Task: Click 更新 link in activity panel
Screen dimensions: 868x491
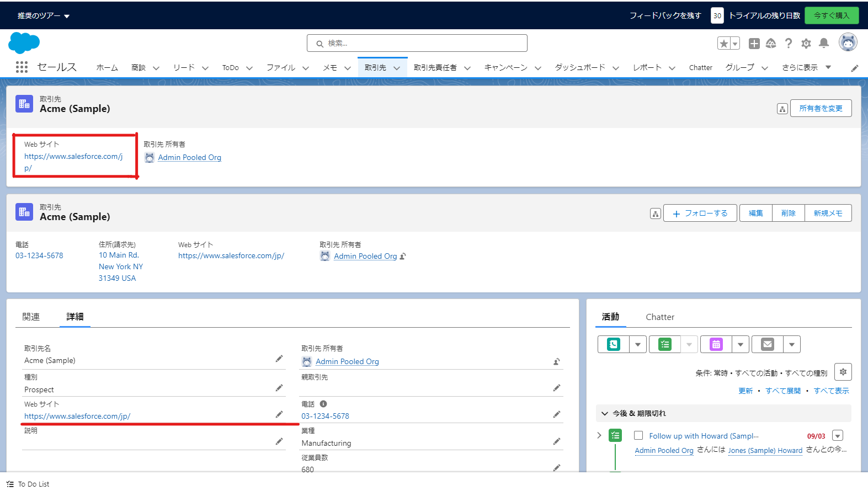Action: tap(745, 391)
